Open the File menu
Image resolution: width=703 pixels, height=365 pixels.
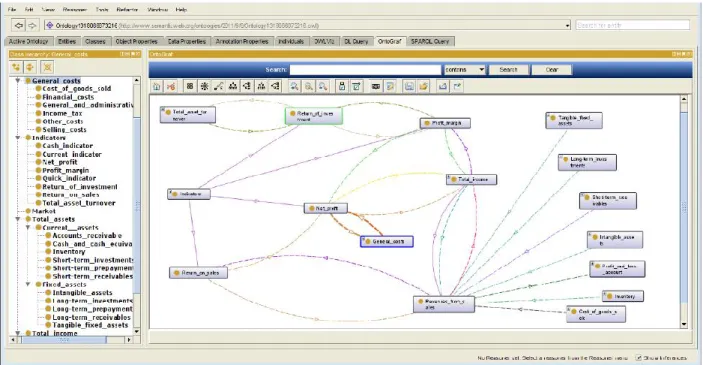click(12, 9)
